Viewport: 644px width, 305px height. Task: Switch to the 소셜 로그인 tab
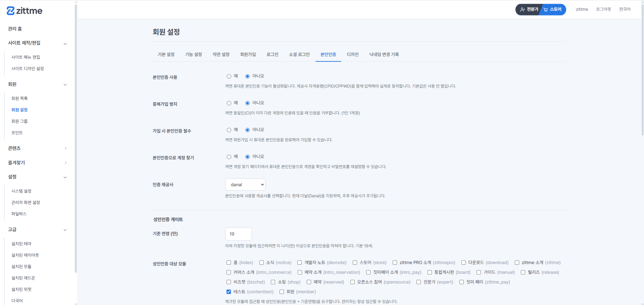coord(299,54)
